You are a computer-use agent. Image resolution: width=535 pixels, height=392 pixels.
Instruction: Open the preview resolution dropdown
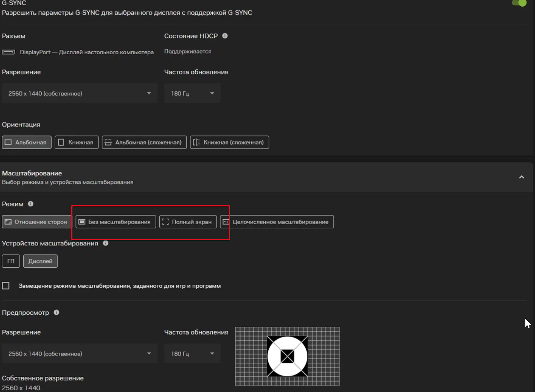[79, 354]
